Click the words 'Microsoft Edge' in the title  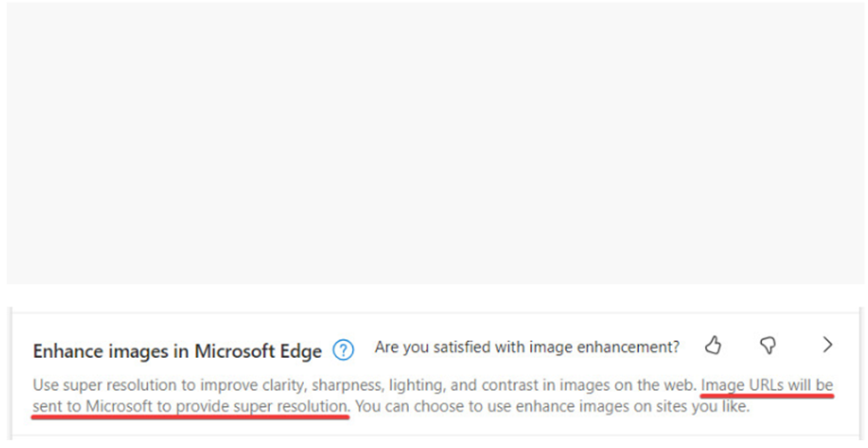(258, 351)
